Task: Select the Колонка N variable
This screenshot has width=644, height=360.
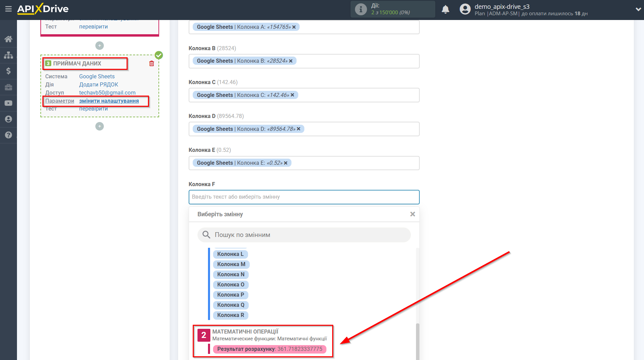Action: pyautogui.click(x=231, y=274)
